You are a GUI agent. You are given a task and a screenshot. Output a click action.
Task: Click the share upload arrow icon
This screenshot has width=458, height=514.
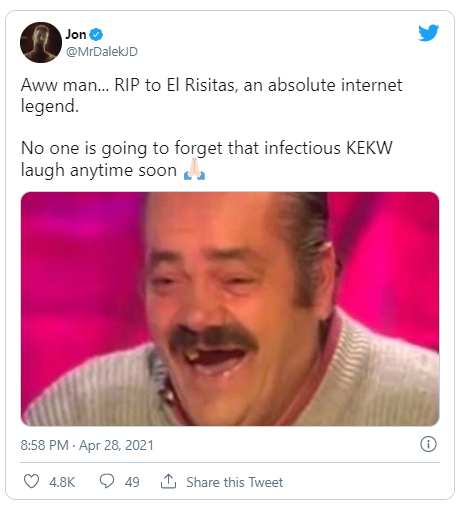coord(168,481)
